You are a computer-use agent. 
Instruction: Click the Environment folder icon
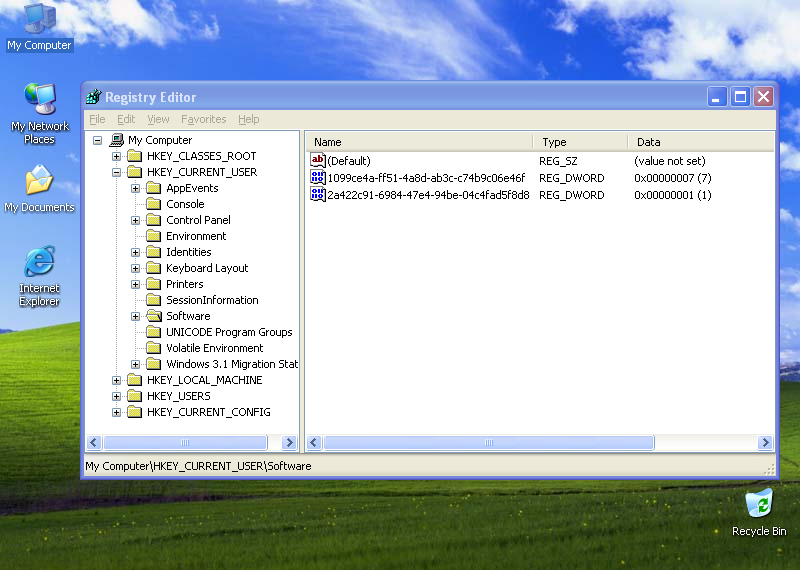point(154,236)
